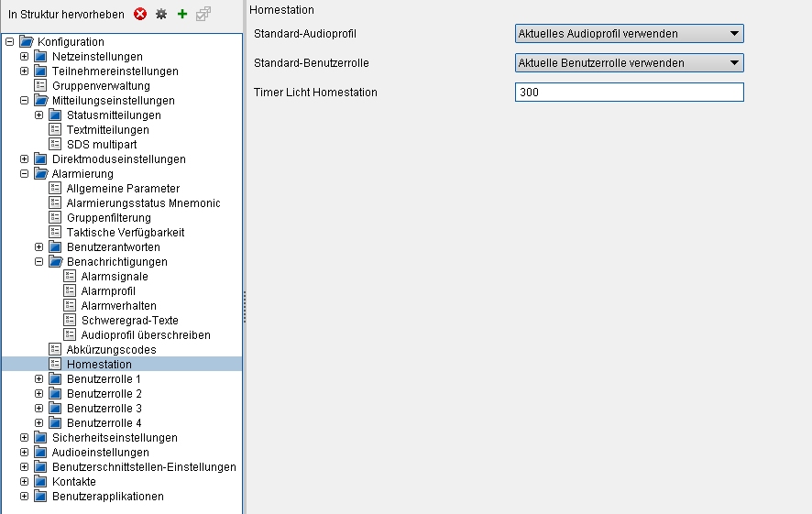Click the greyed-out checkbox windows icon
The height and width of the screenshot is (514, 812).
coord(203,14)
